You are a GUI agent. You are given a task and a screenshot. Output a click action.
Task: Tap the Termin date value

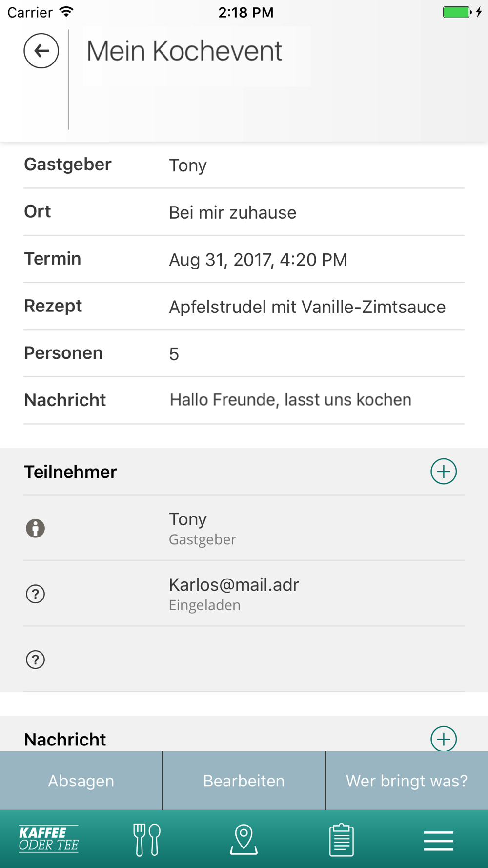coord(258,260)
